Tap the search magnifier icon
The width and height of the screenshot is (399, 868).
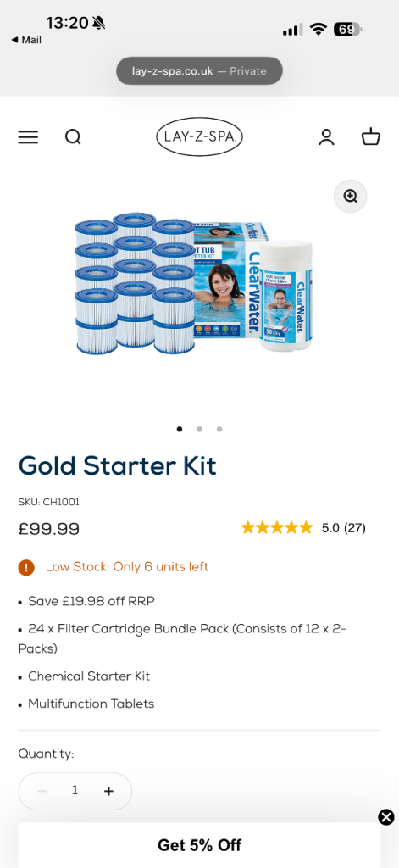point(73,136)
